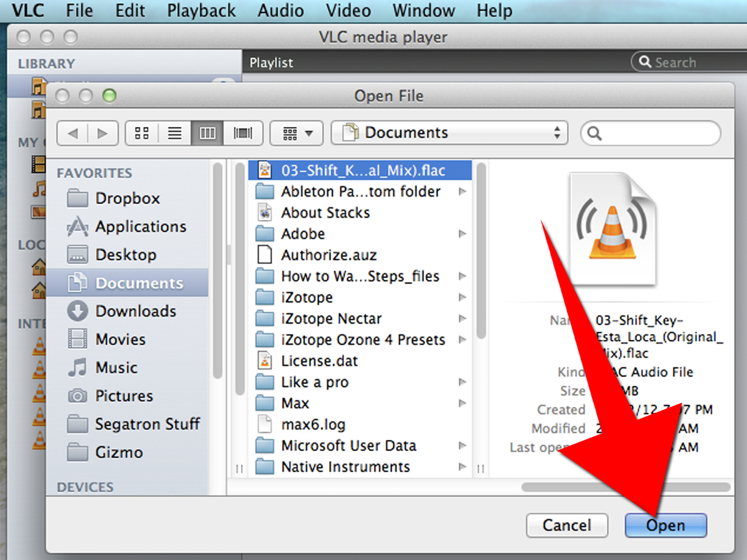747x560 pixels.
Task: Select the About Stacks file
Action: click(360, 213)
